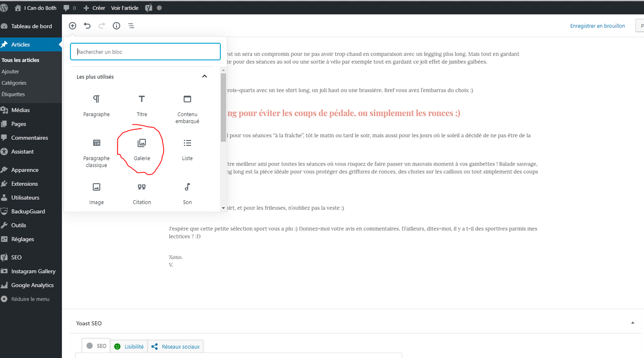Click the redo arrow icon
Image resolution: width=644 pixels, height=358 pixels.
(x=102, y=26)
